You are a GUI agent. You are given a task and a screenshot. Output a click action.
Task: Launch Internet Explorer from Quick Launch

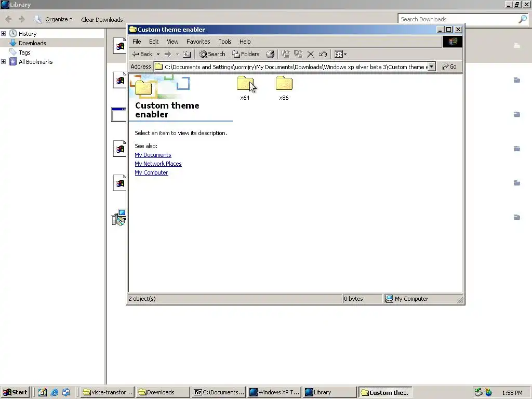pos(54,393)
